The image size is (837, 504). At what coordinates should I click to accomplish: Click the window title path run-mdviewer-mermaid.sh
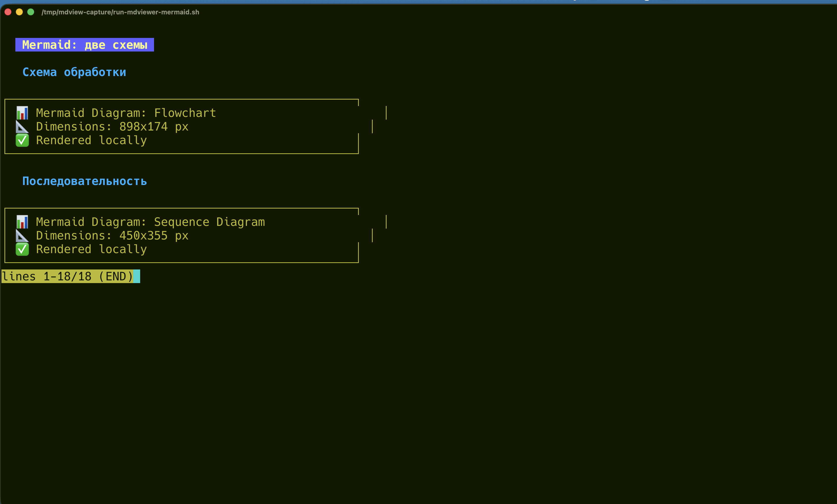pos(120,12)
